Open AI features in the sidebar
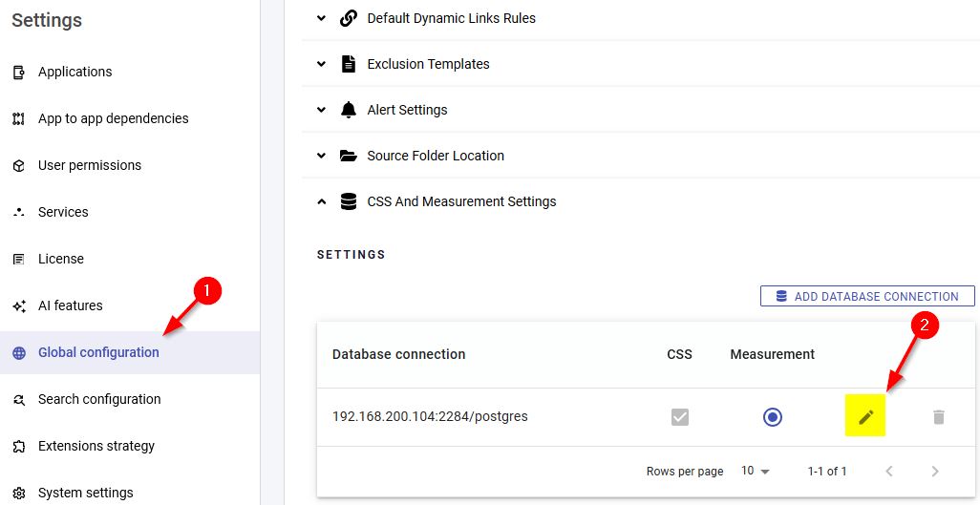Image resolution: width=980 pixels, height=505 pixels. pyautogui.click(x=70, y=305)
